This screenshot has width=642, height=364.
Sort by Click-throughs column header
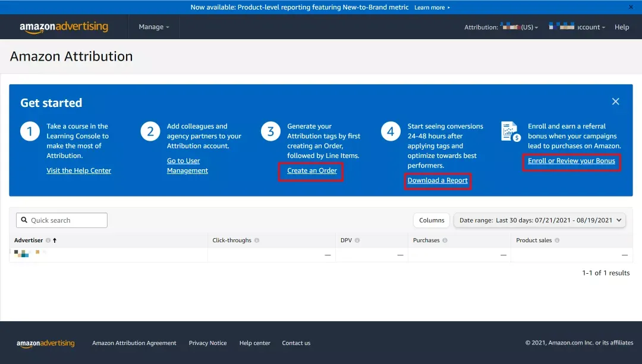tap(232, 240)
